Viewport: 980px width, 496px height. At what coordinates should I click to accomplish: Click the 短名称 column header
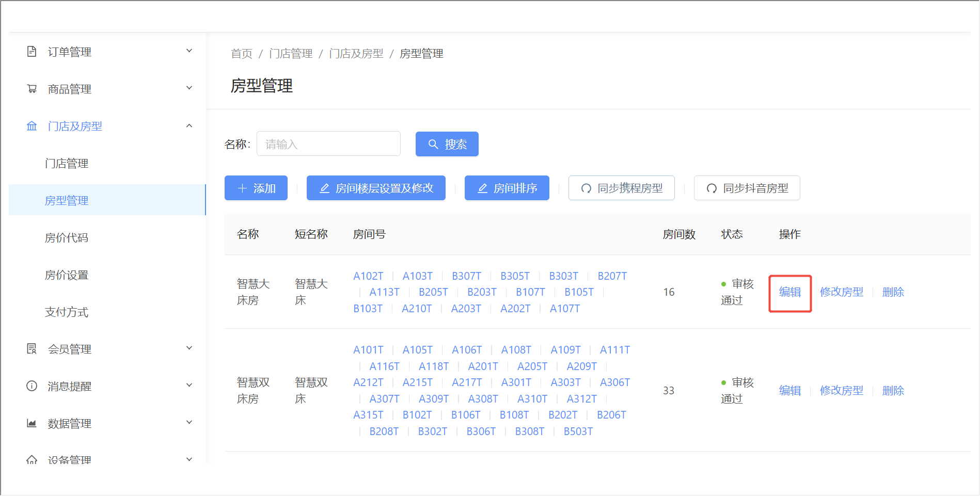click(311, 234)
